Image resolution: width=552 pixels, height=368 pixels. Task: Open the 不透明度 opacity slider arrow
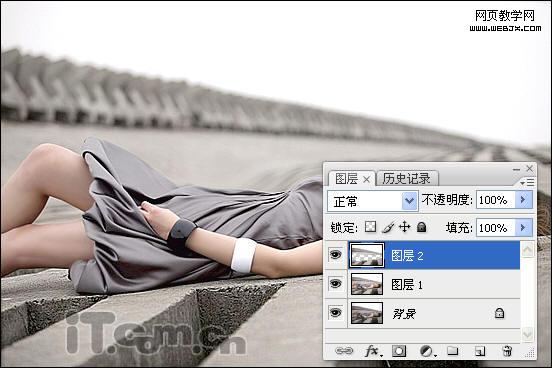pyautogui.click(x=523, y=200)
